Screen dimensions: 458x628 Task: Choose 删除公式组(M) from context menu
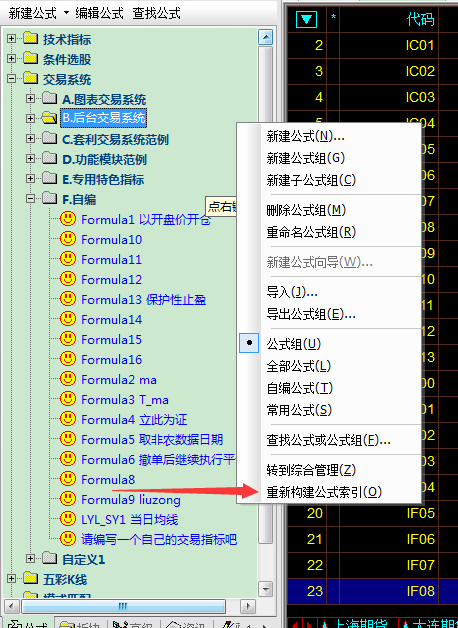coord(329,210)
